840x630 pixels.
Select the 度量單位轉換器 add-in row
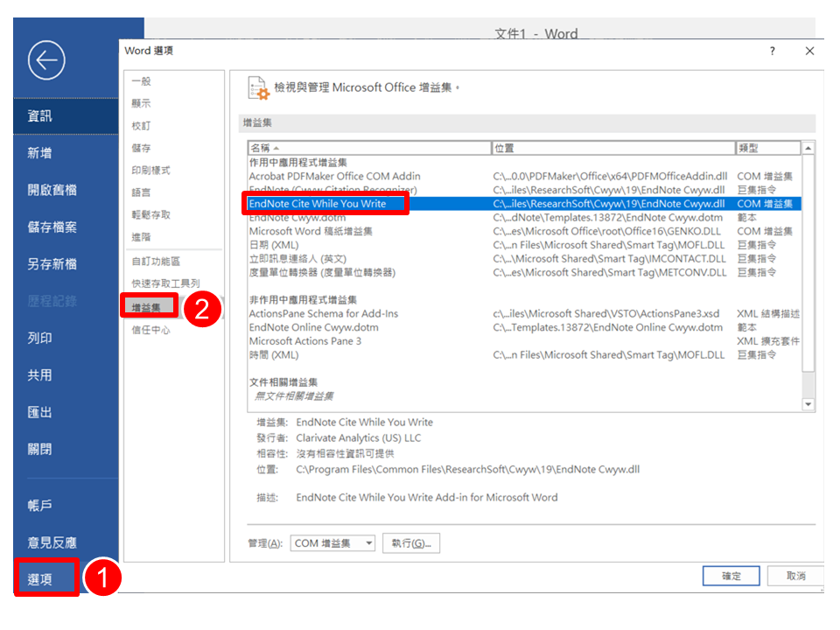click(524, 273)
